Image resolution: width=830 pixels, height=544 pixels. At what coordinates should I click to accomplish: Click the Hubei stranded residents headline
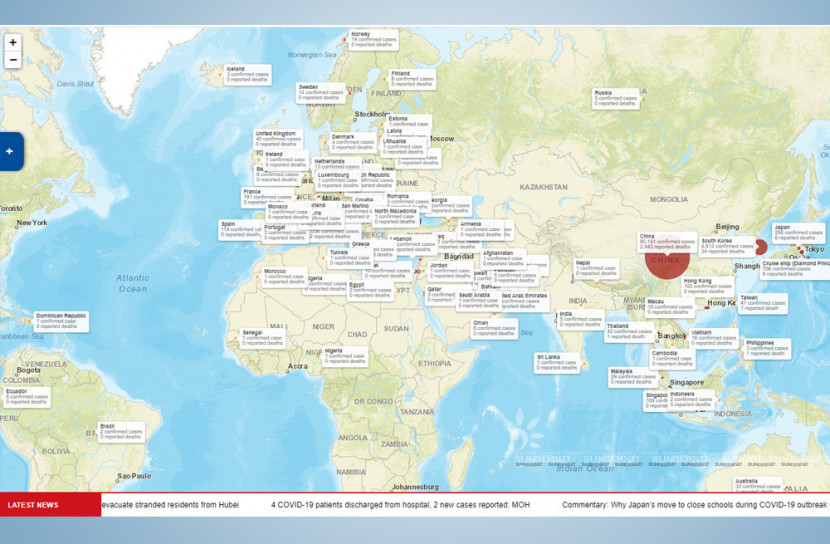[x=170, y=505]
